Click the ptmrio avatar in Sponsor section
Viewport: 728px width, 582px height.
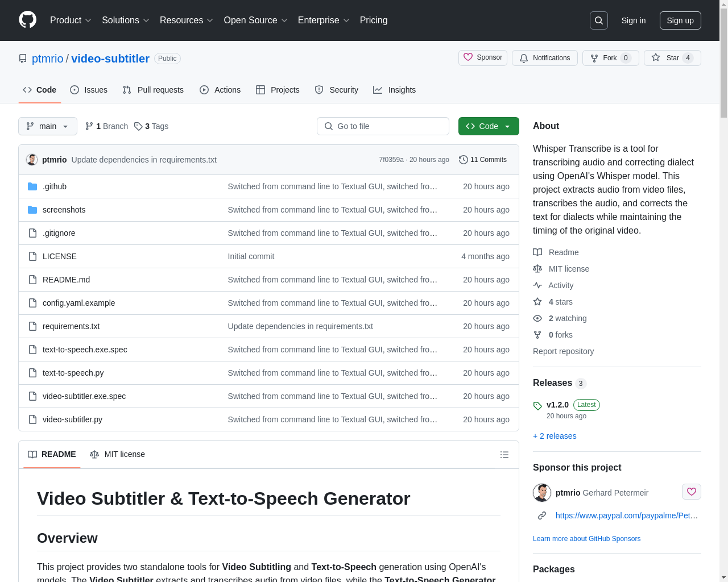coord(542,493)
